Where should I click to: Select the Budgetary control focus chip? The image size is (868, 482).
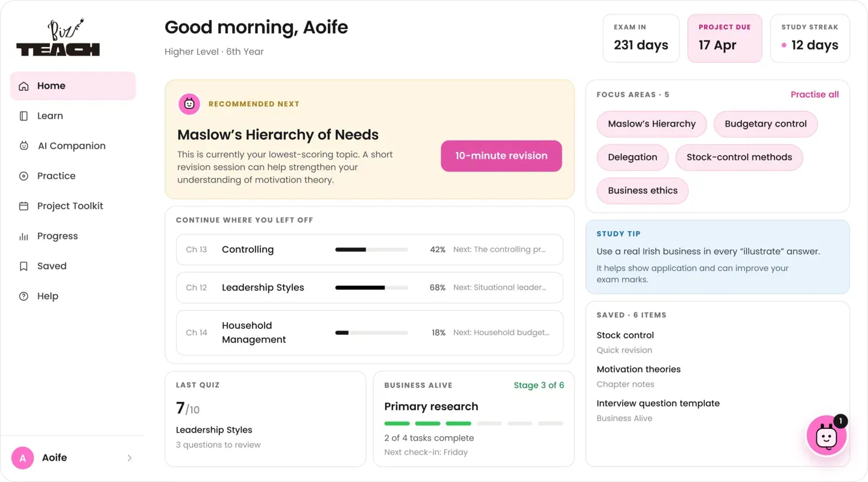[766, 124]
